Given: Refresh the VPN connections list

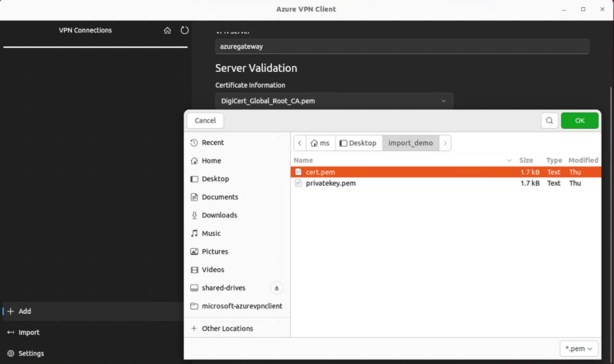Looking at the screenshot, I should click(184, 30).
